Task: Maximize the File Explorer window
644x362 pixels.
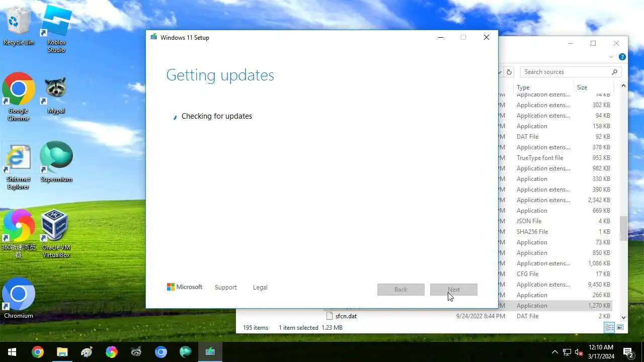Action: [593, 43]
